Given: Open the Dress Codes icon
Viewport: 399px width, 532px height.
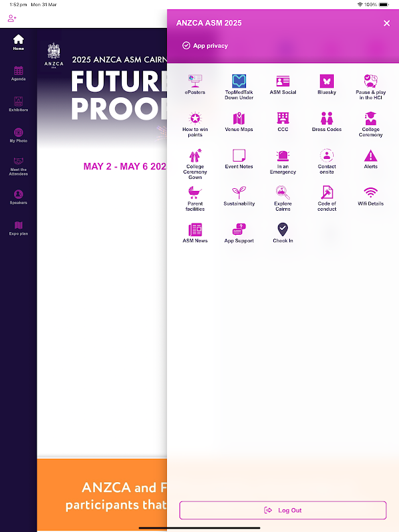Looking at the screenshot, I should [327, 118].
